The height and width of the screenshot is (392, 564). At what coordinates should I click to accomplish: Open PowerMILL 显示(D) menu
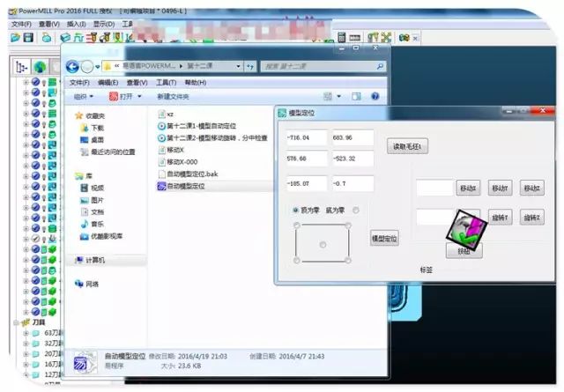tap(104, 24)
